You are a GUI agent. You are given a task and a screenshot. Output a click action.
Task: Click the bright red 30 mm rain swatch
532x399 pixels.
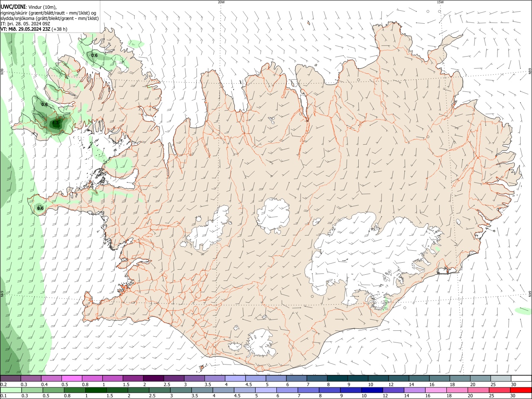pyautogui.click(x=521, y=390)
